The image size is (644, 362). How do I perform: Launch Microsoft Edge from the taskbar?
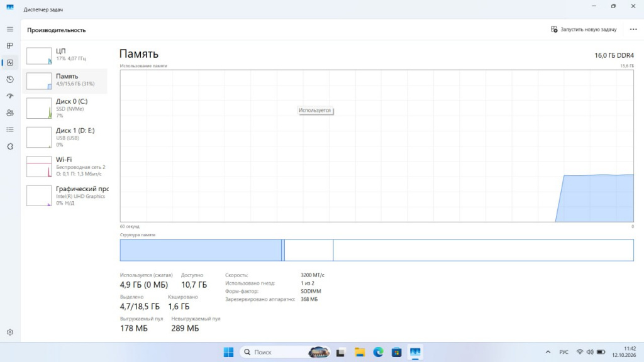[x=378, y=352]
